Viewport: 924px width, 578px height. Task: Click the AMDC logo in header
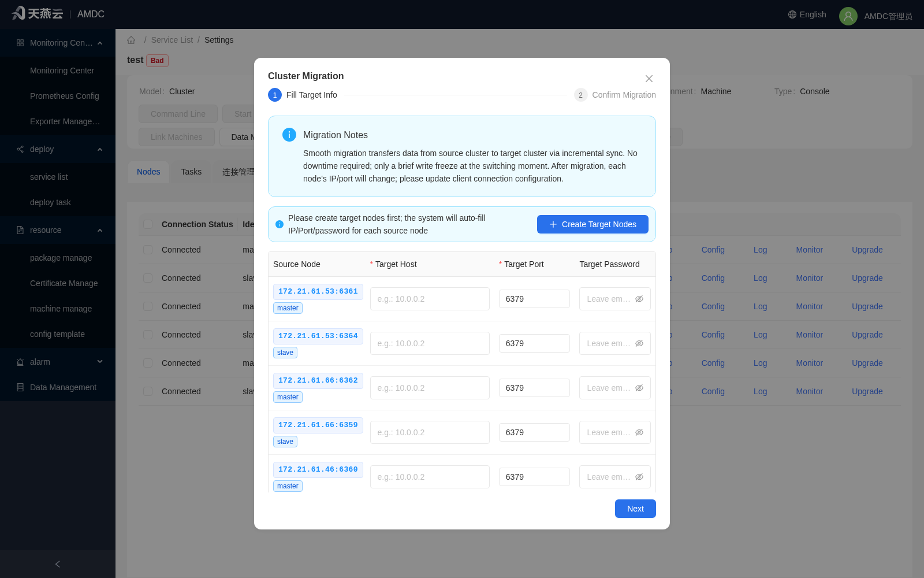(38, 13)
